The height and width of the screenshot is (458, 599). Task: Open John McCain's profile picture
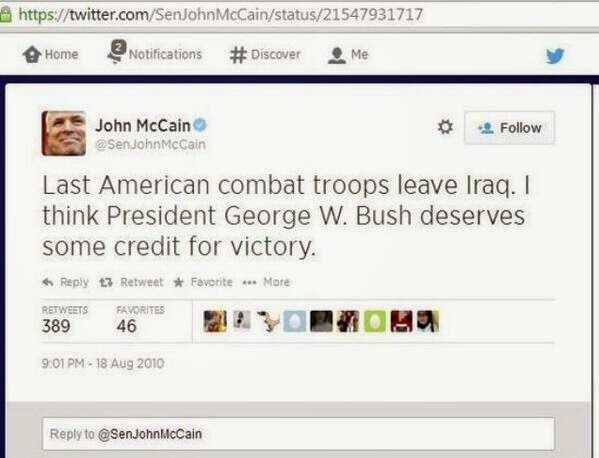coord(64,133)
